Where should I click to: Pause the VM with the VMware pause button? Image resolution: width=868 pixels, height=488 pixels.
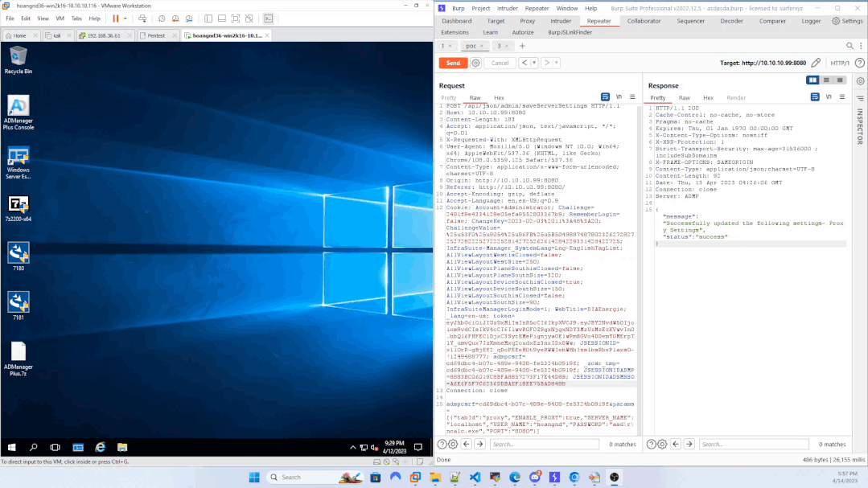(x=116, y=18)
